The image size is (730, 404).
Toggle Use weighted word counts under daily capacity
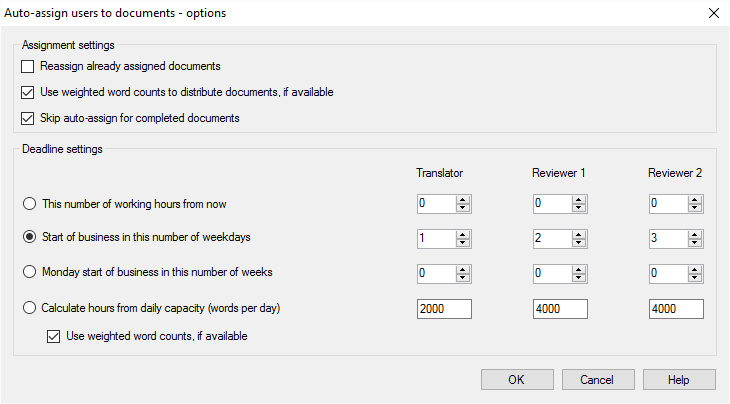53,337
